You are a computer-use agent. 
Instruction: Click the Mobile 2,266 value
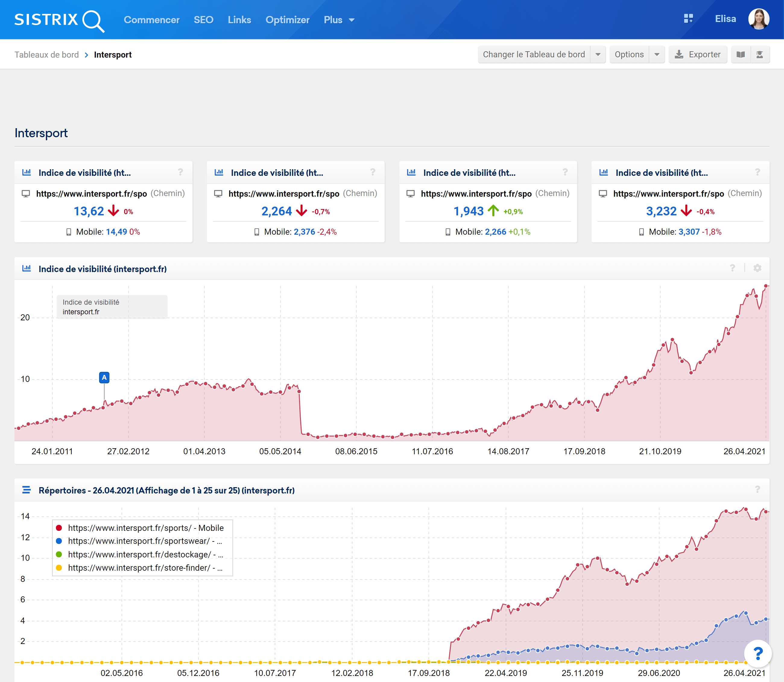click(x=496, y=232)
